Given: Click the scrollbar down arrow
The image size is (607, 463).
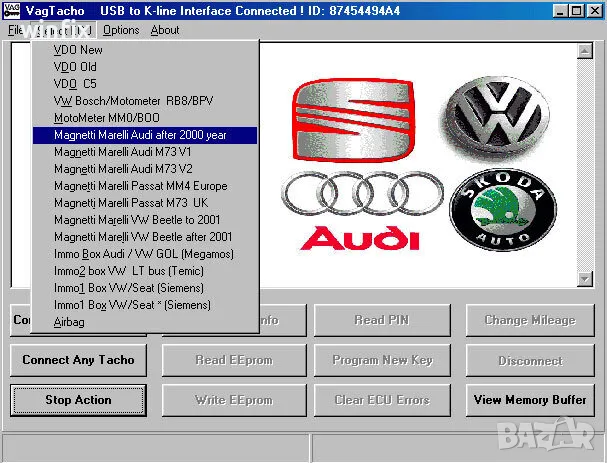Looking at the screenshot, I should pyautogui.click(x=585, y=279).
